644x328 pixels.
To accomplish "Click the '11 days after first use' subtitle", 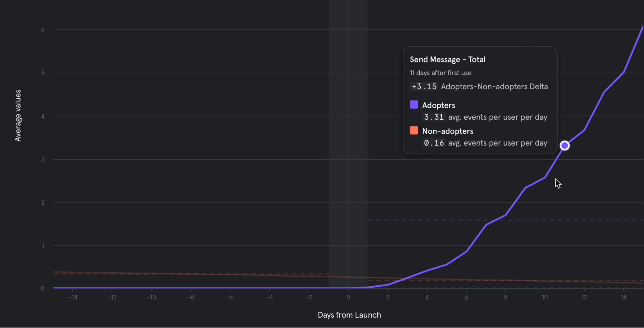I will 440,73.
